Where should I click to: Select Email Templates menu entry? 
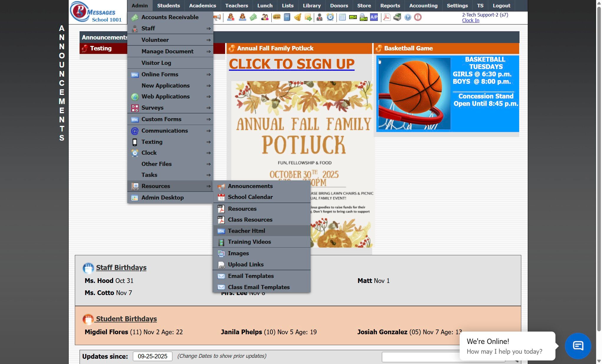[250, 276]
